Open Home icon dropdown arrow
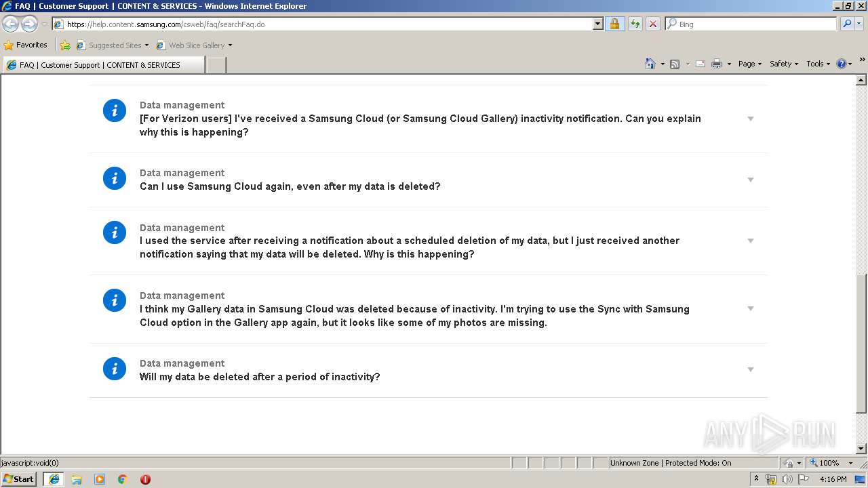 pos(663,64)
